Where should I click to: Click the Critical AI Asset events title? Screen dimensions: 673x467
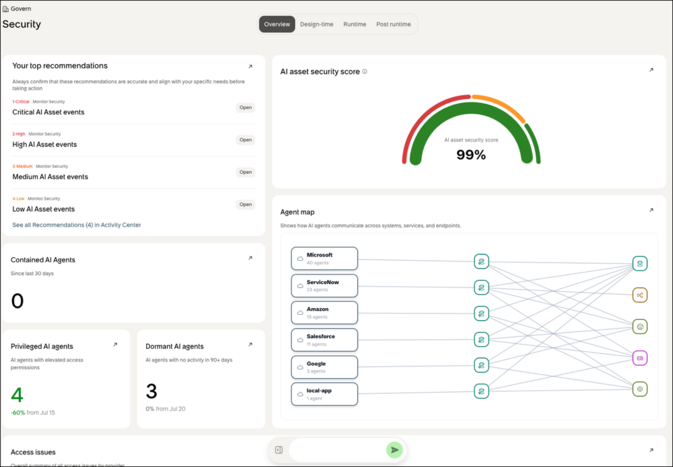tap(48, 112)
